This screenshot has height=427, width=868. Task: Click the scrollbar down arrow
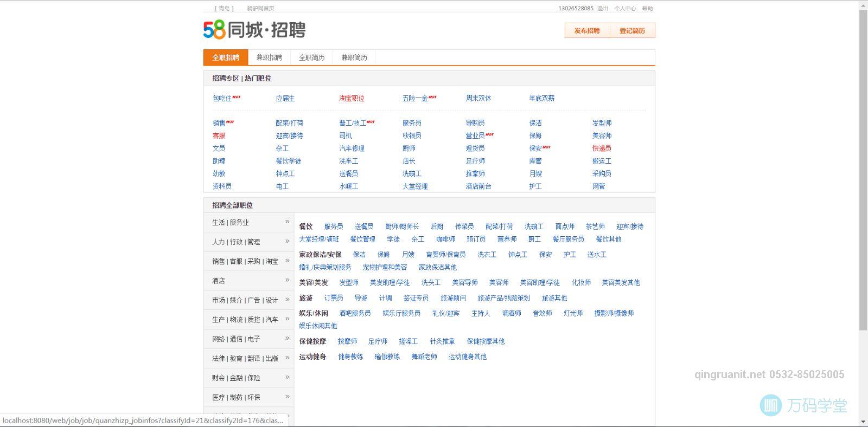point(863,422)
